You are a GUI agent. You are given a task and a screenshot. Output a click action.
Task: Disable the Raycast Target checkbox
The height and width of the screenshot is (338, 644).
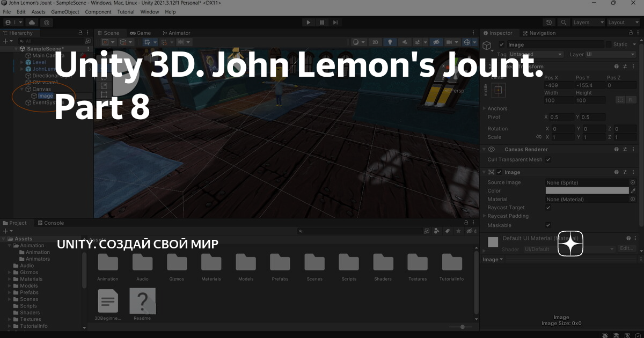[x=548, y=207]
